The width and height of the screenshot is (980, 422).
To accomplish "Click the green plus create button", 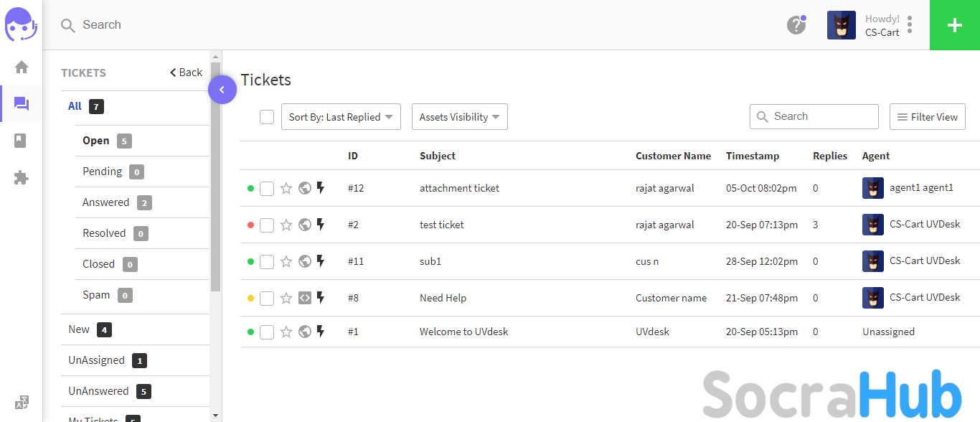I will tap(954, 25).
